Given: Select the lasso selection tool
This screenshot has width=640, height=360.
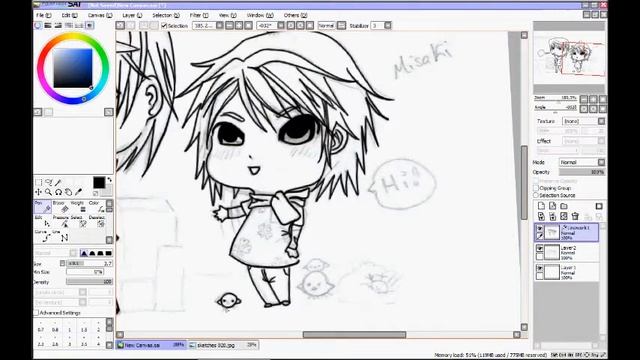Looking at the screenshot, I should point(49,182).
